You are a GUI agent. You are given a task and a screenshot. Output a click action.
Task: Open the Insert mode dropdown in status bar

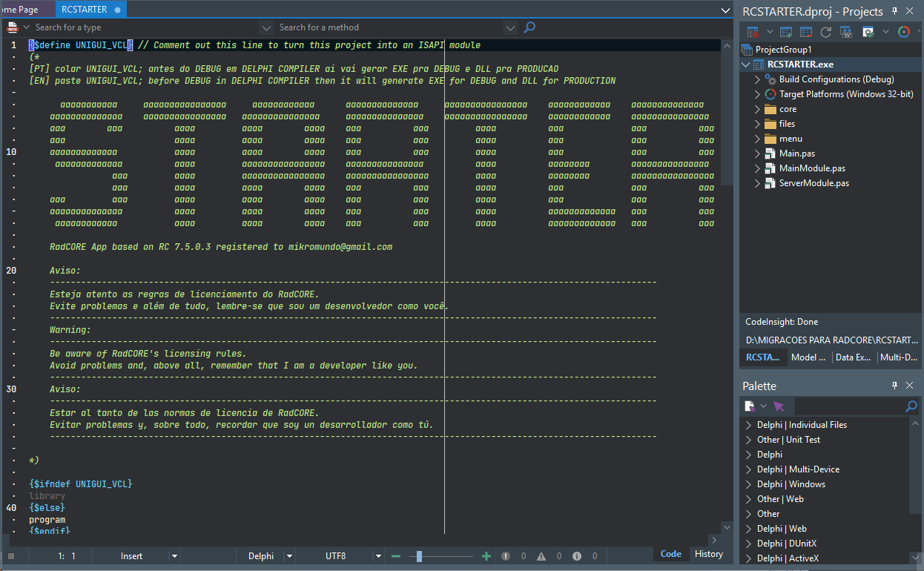tap(174, 556)
